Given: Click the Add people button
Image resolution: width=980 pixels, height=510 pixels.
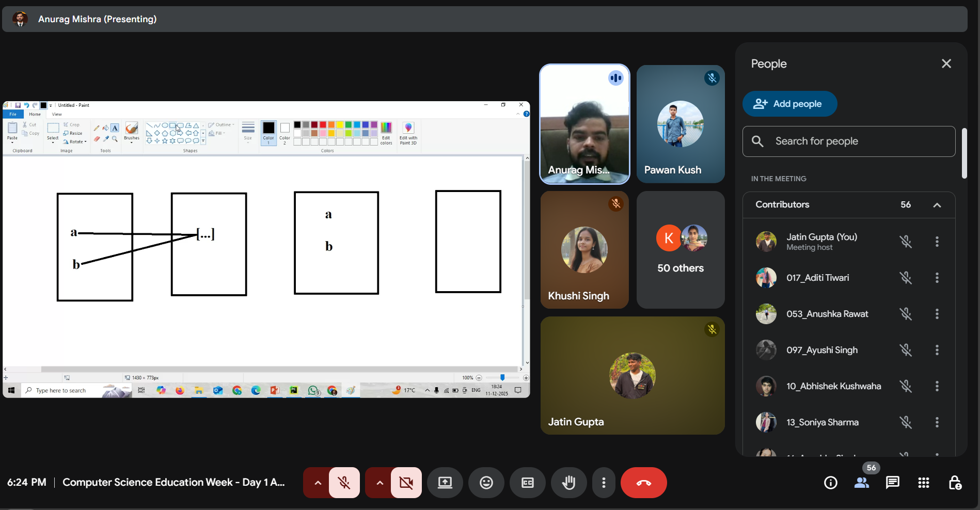Looking at the screenshot, I should [789, 104].
